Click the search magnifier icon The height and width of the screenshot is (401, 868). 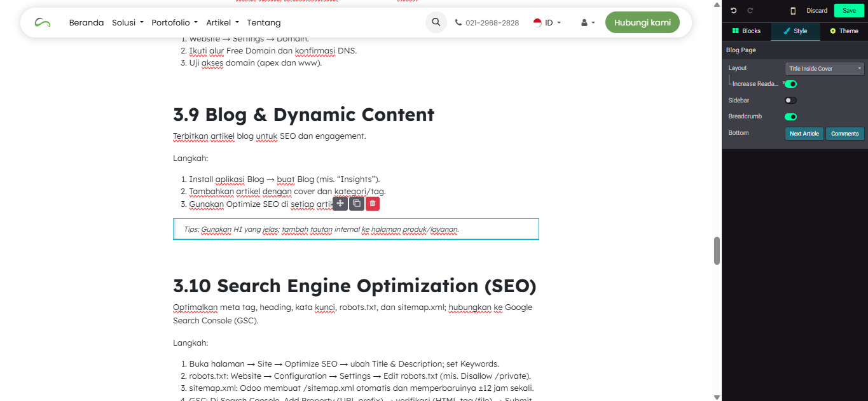point(436,22)
